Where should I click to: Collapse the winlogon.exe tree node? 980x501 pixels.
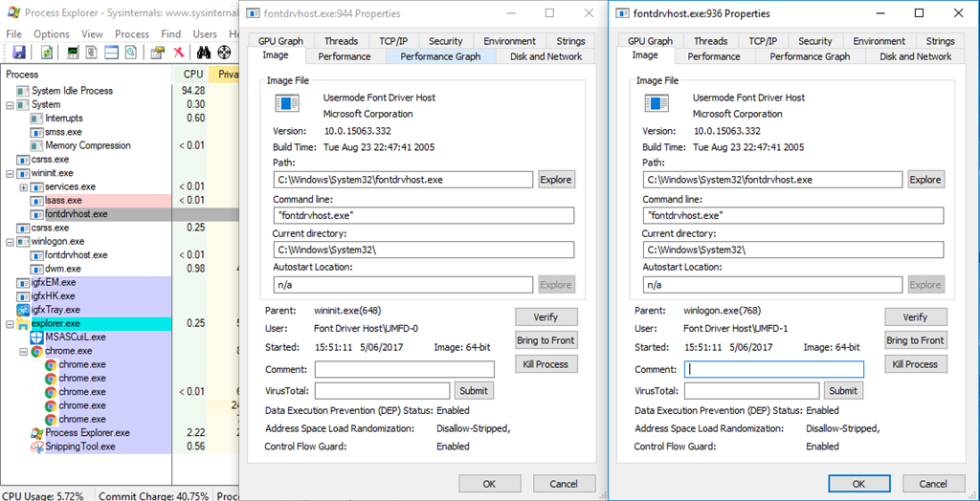(x=10, y=242)
